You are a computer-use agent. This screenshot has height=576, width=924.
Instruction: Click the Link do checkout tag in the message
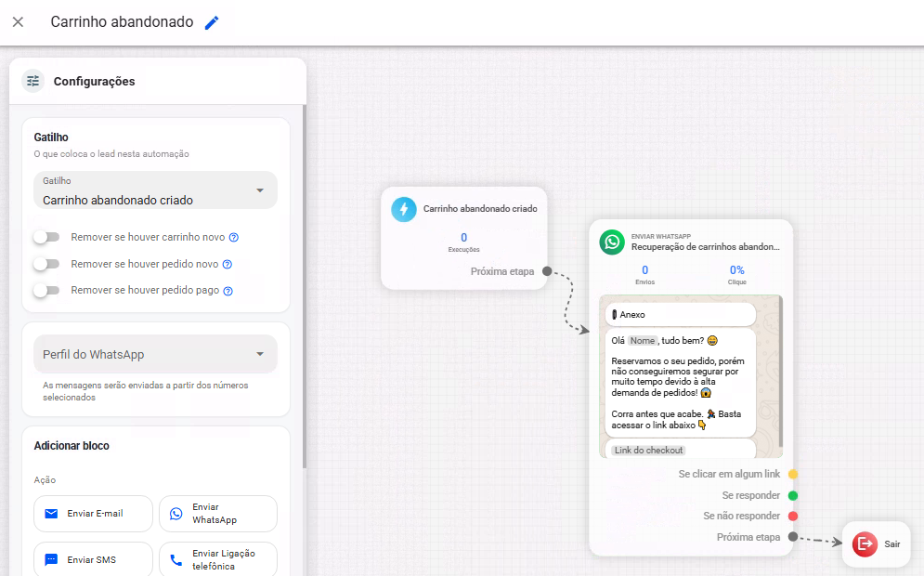tap(648, 451)
